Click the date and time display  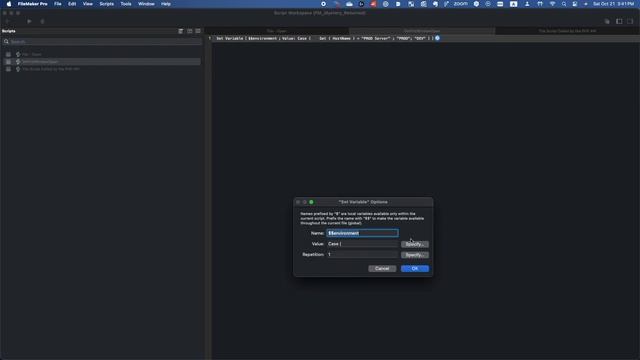pos(613,4)
